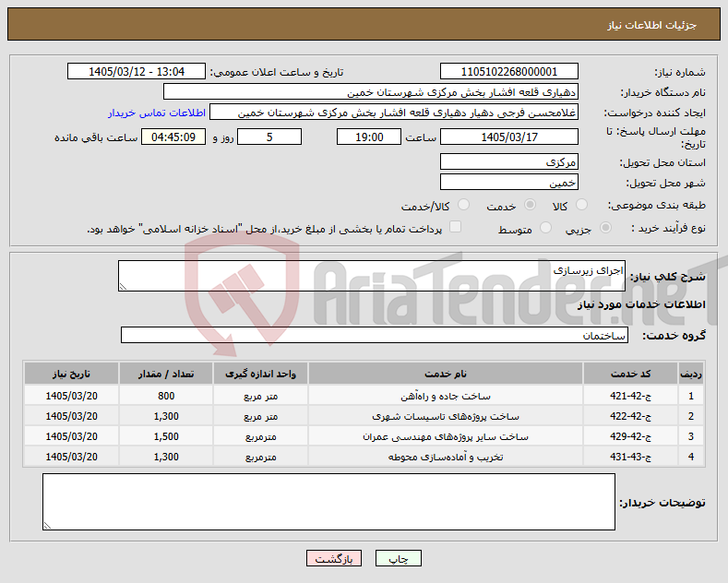Click تخریب و آماده‌سازی محوطه service name

tap(446, 458)
